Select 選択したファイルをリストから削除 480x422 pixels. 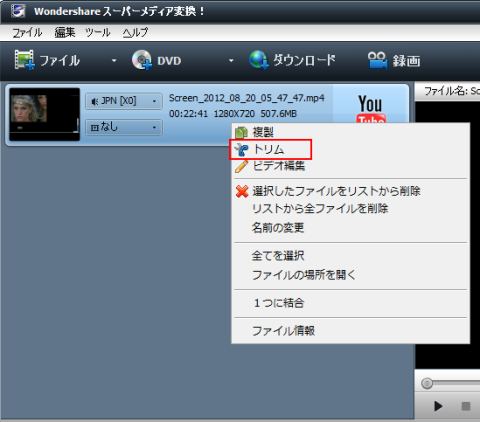click(351, 191)
